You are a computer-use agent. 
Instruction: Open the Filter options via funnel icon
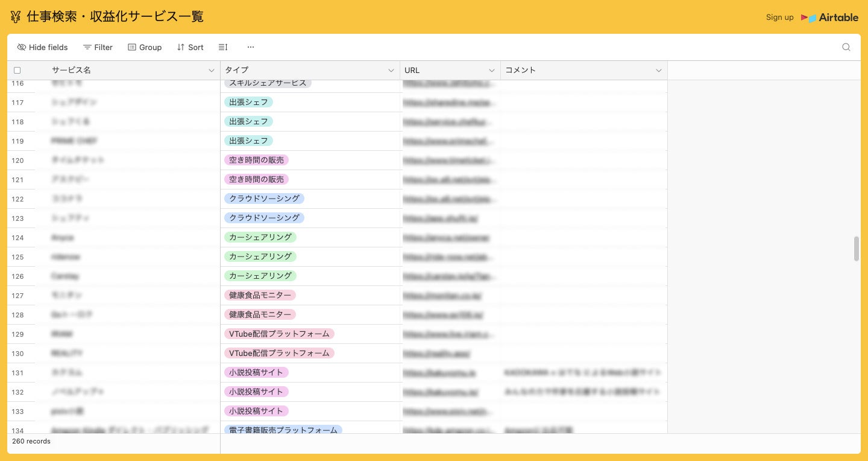tap(89, 47)
